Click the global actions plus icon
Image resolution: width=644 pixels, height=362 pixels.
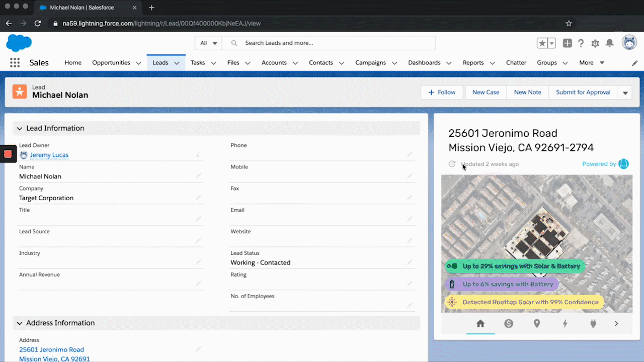tap(567, 43)
